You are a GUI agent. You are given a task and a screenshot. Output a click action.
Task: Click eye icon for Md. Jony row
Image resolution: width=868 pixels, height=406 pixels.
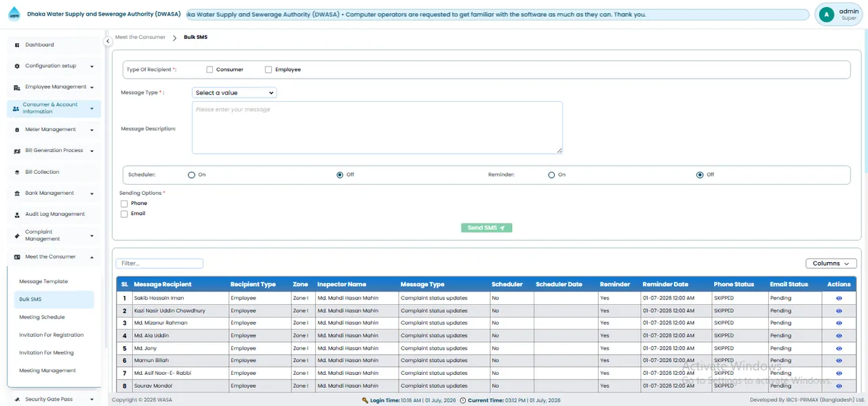(x=839, y=348)
